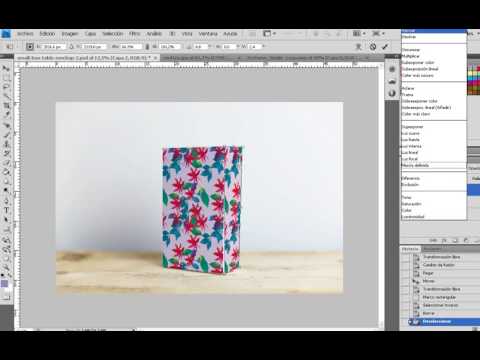Switch to the Acciones panel tab
This screenshot has width=480, height=360.
[432, 249]
